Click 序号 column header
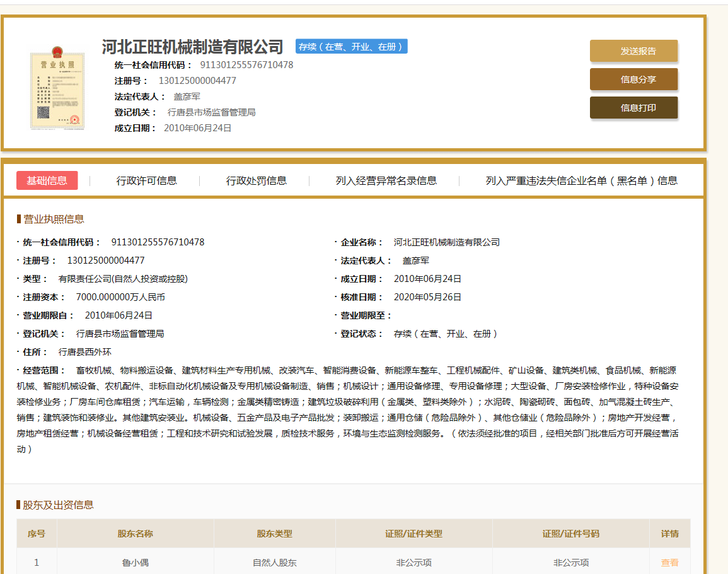728x574 pixels. click(36, 534)
